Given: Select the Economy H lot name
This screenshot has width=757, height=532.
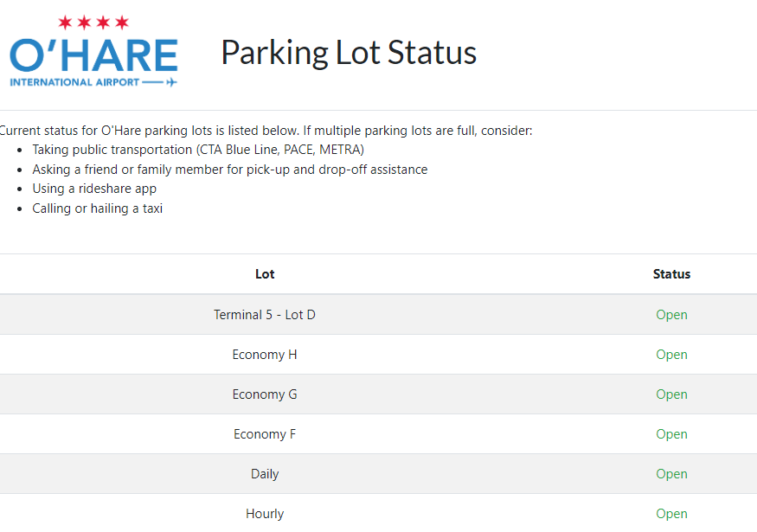Looking at the screenshot, I should point(265,355).
